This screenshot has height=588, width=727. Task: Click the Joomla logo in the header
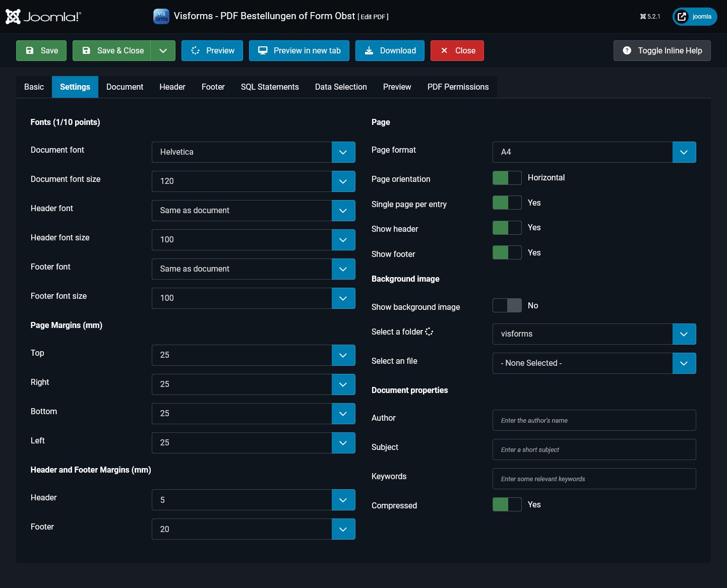coord(43,17)
